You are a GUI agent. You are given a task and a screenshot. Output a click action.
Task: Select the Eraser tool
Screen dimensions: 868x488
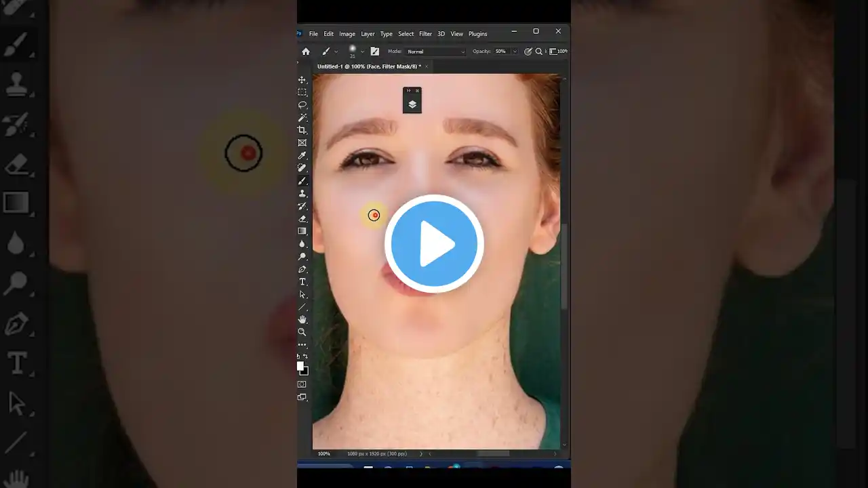tap(302, 218)
